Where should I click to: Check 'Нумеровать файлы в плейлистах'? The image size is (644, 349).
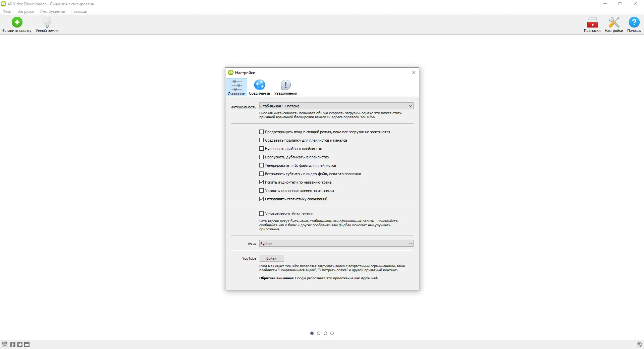(262, 149)
